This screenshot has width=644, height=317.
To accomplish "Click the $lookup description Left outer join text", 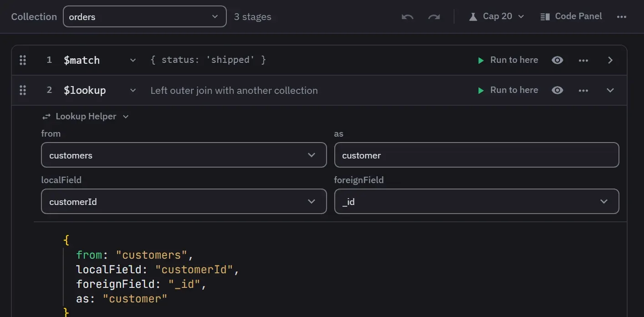I will coord(234,90).
